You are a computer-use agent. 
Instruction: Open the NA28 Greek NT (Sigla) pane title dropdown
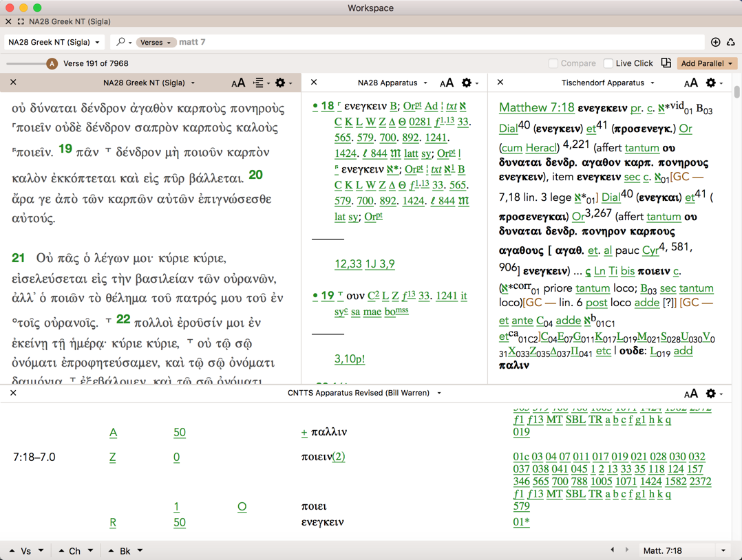tap(149, 83)
